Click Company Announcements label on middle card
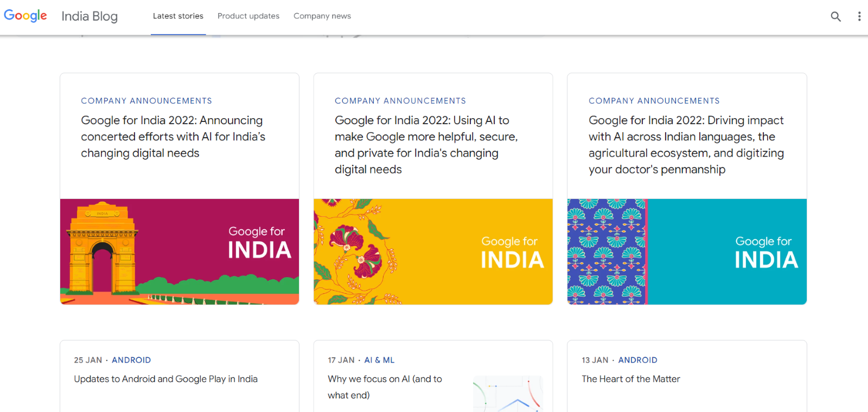The image size is (868, 412). [400, 101]
